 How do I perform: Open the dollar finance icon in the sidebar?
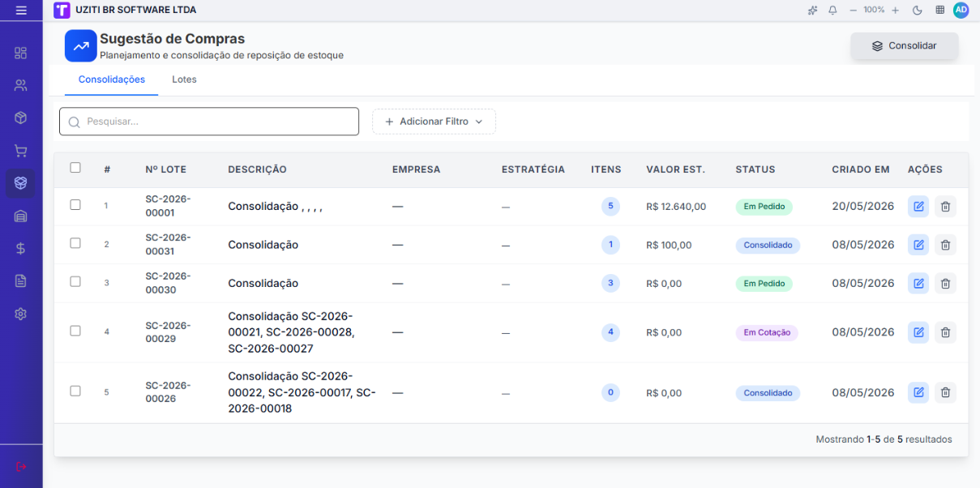click(21, 249)
